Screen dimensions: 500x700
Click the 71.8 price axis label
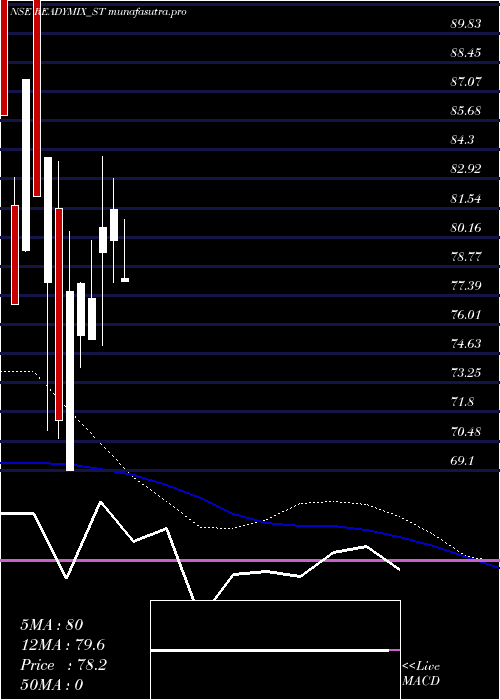462,402
